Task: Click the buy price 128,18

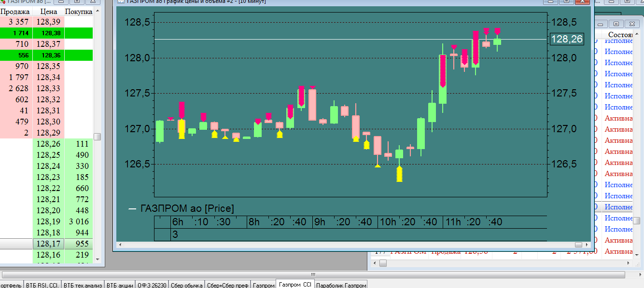Action: pos(48,233)
